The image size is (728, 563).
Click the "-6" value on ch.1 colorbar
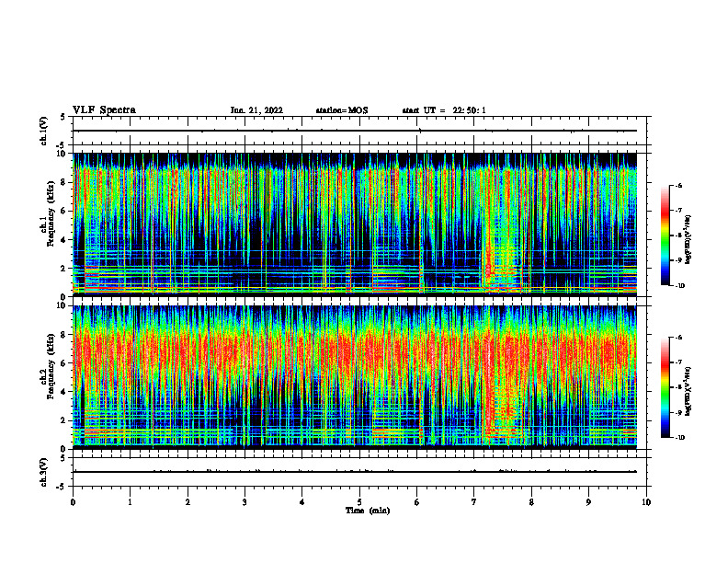pos(678,186)
